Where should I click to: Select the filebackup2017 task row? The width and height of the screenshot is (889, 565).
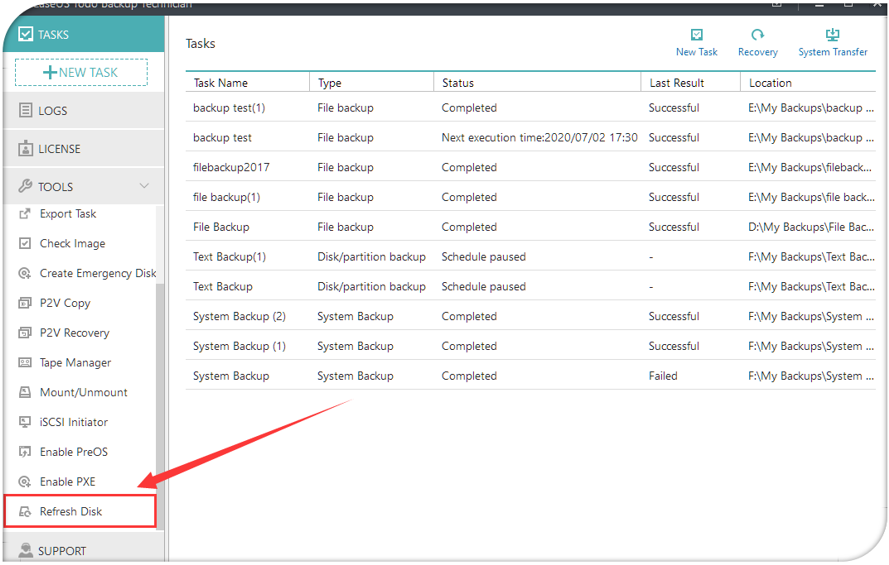[231, 168]
